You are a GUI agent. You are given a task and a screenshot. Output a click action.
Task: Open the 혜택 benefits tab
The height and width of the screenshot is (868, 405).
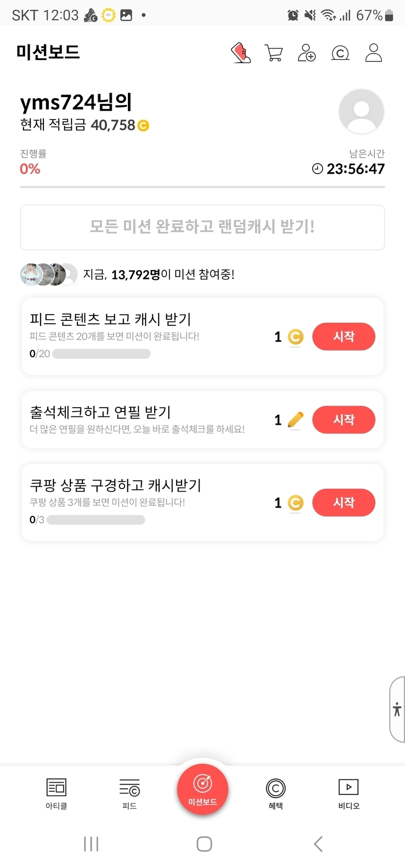pyautogui.click(x=276, y=793)
